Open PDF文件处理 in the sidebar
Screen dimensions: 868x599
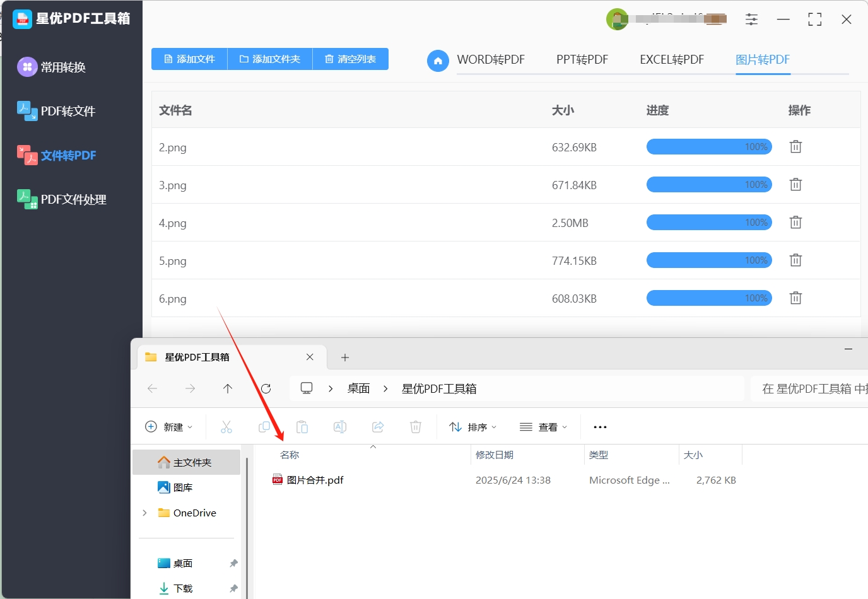pyautogui.click(x=62, y=199)
